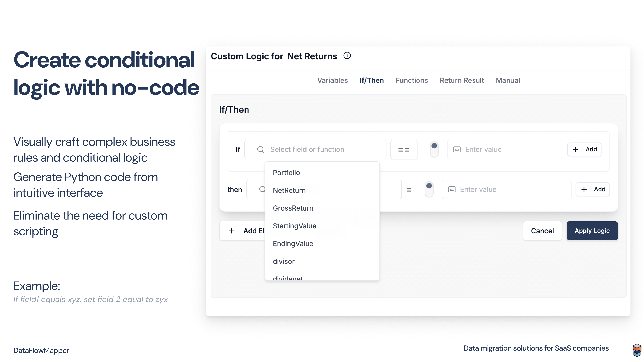
Task: Click the == operator selector
Action: coord(404,149)
